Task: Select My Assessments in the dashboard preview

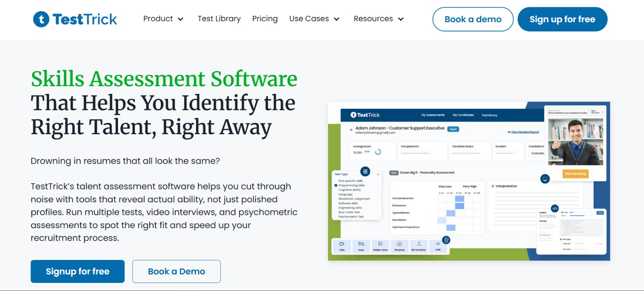Action: tap(433, 115)
